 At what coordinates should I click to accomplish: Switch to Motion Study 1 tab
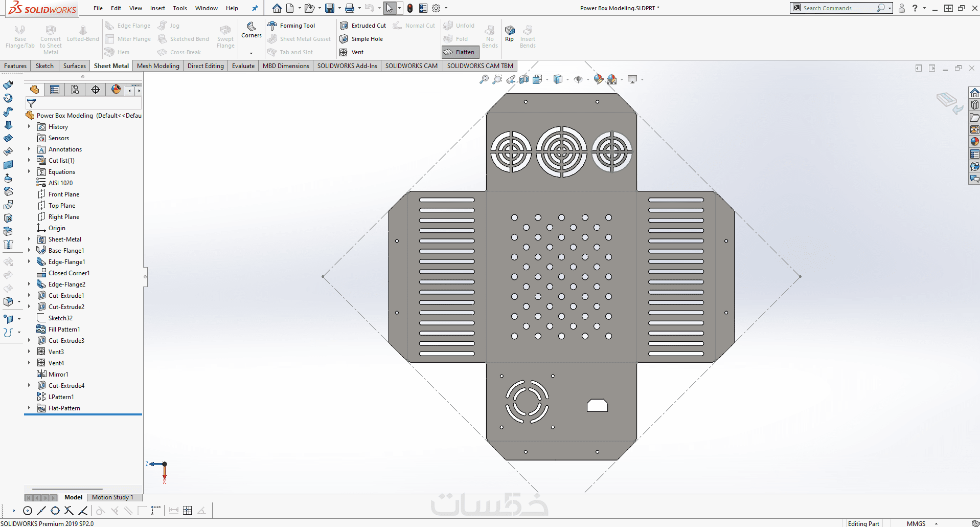point(112,497)
